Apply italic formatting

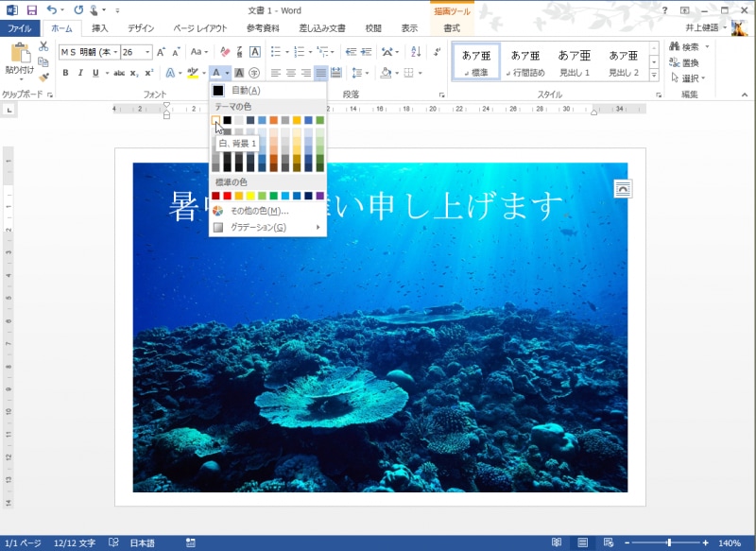pyautogui.click(x=80, y=73)
